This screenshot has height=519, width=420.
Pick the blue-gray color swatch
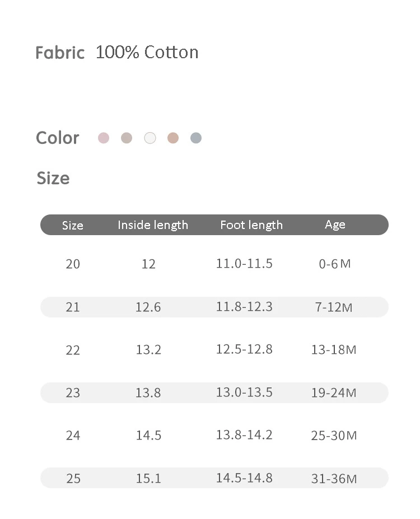pyautogui.click(x=195, y=138)
